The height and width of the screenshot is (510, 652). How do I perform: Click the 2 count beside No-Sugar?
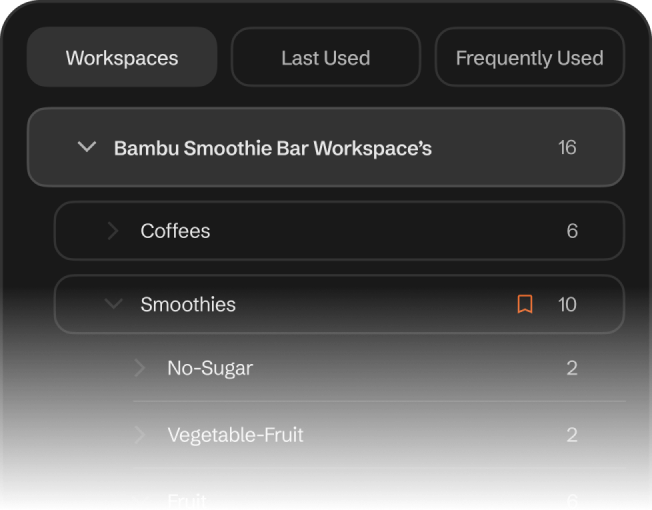click(x=572, y=368)
